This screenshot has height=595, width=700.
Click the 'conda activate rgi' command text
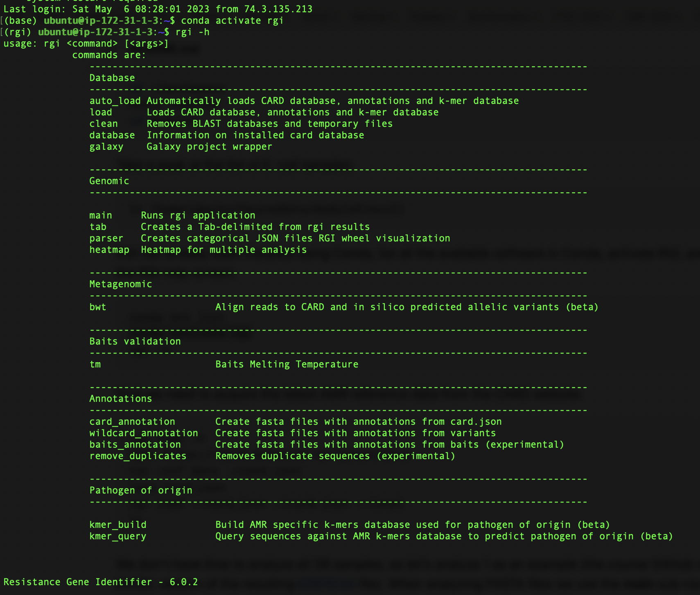click(x=232, y=20)
